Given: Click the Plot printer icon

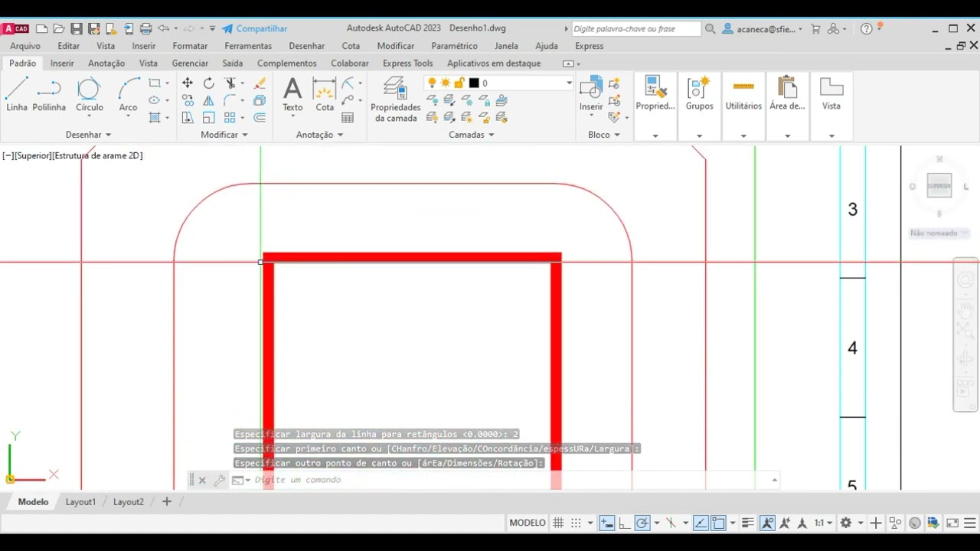Looking at the screenshot, I should tap(145, 28).
